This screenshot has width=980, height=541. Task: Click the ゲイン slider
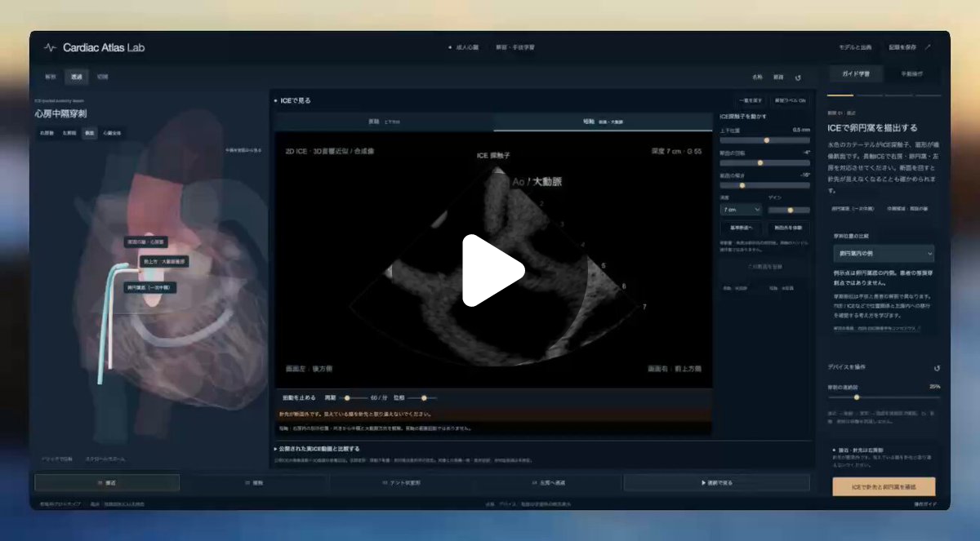click(x=789, y=210)
